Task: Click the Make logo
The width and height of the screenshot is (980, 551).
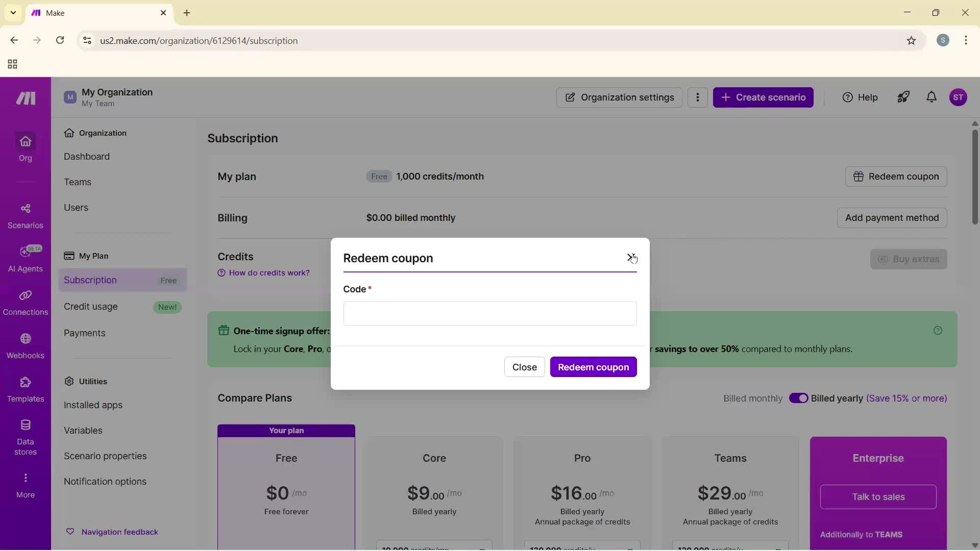Action: pos(24,98)
